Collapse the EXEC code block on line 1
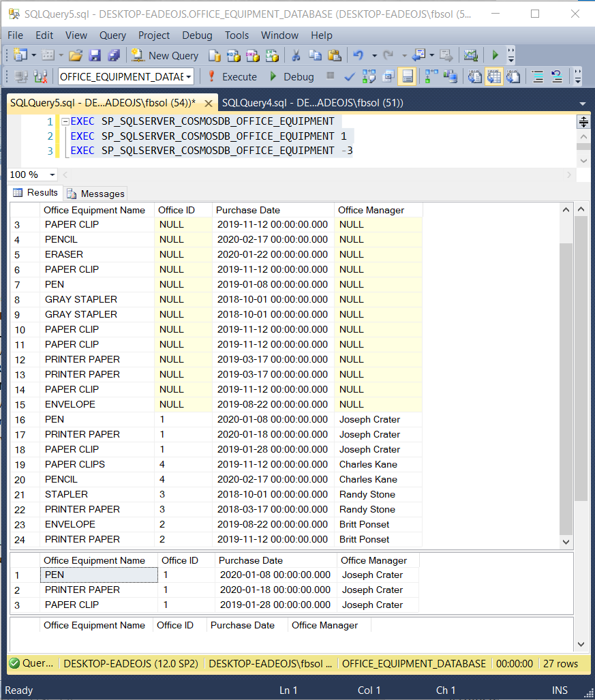The width and height of the screenshot is (595, 700). coord(65,122)
